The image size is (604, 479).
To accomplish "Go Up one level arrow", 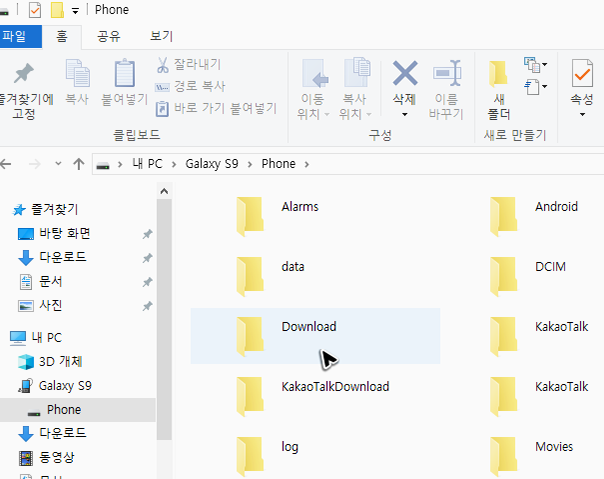I will (79, 164).
